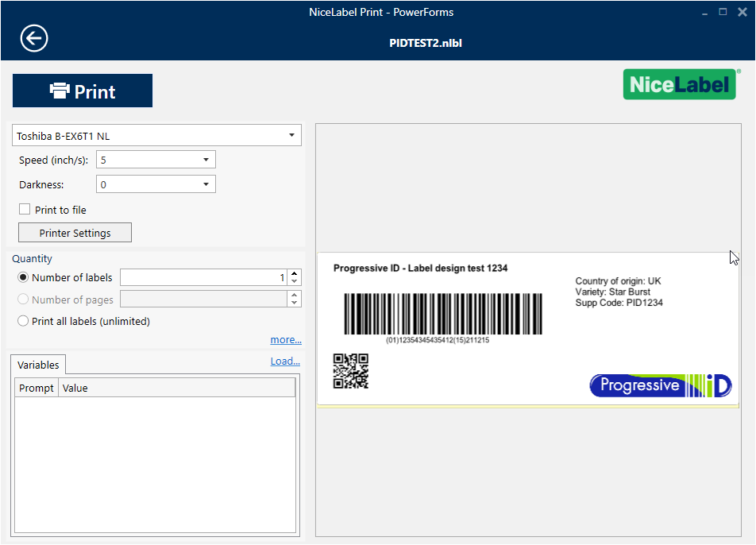Click the more... link

(x=286, y=339)
